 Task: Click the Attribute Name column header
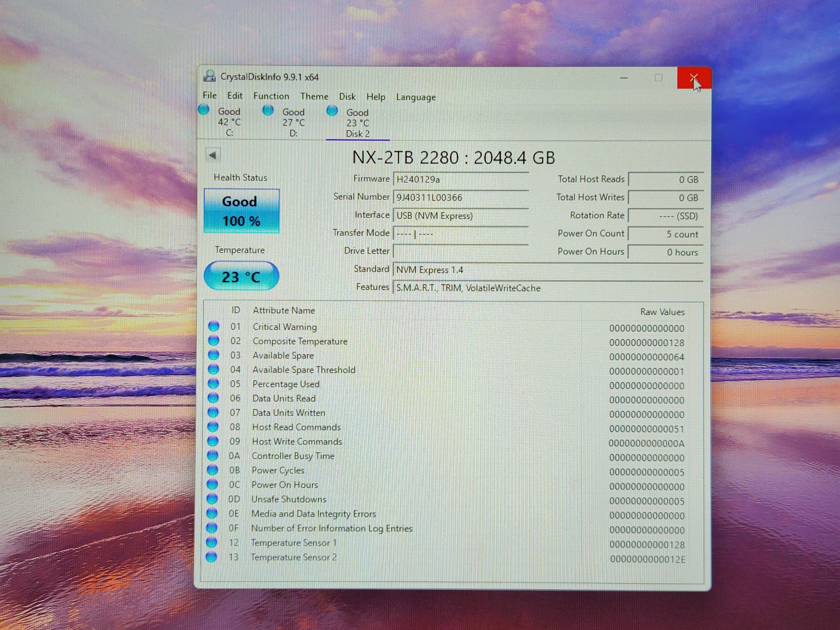284,310
